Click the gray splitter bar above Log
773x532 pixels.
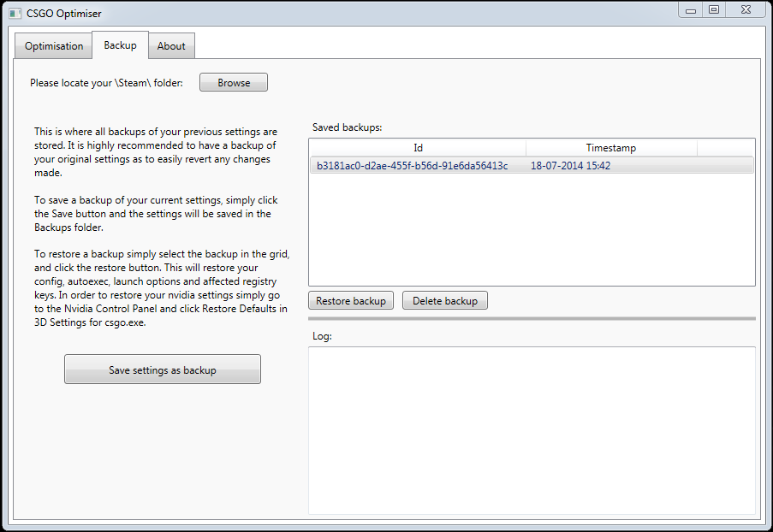tap(532, 319)
